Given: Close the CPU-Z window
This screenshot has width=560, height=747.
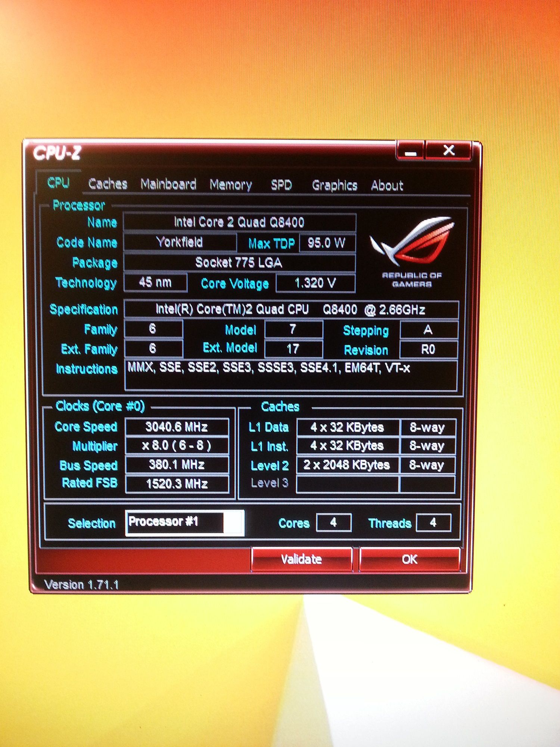Looking at the screenshot, I should 449,151.
